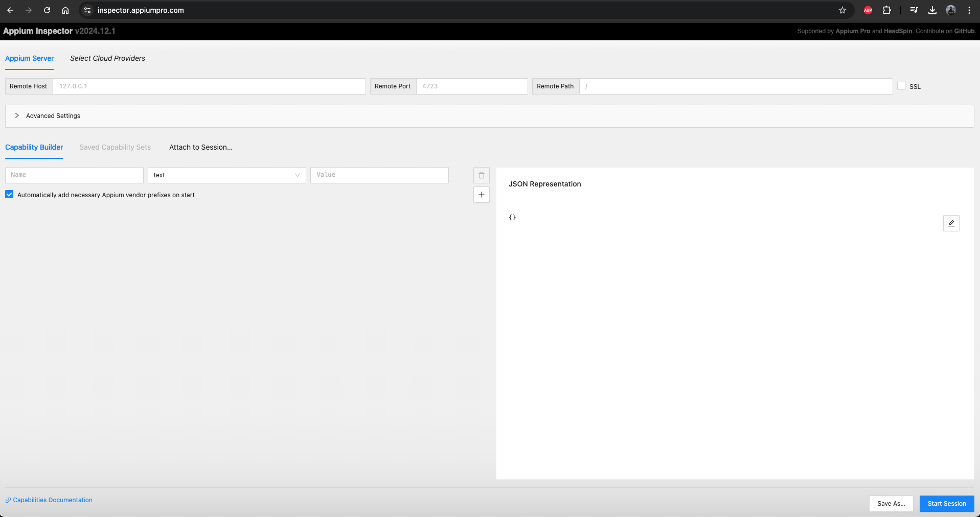This screenshot has width=980, height=517.
Task: Enable the SSL checkbox
Action: tap(901, 86)
